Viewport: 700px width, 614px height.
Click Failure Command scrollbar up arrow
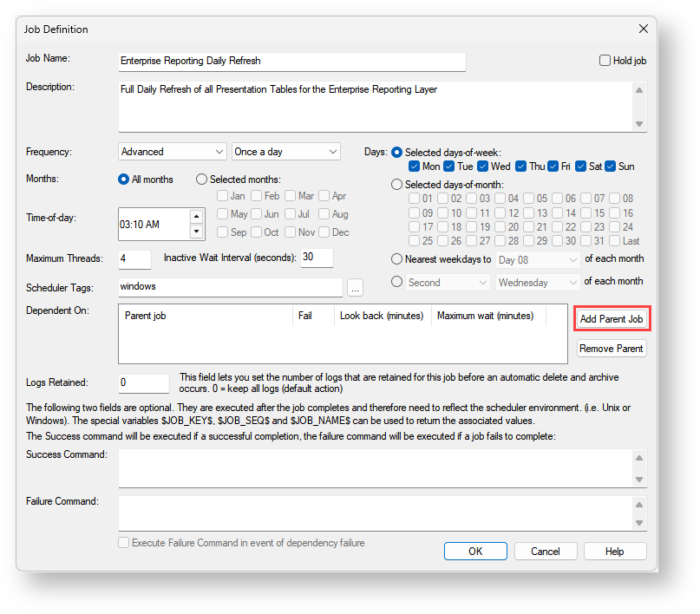[x=639, y=505]
